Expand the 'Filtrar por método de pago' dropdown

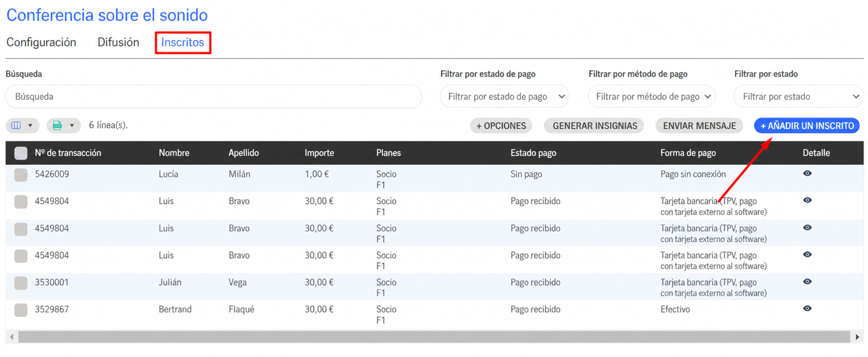pyautogui.click(x=652, y=97)
